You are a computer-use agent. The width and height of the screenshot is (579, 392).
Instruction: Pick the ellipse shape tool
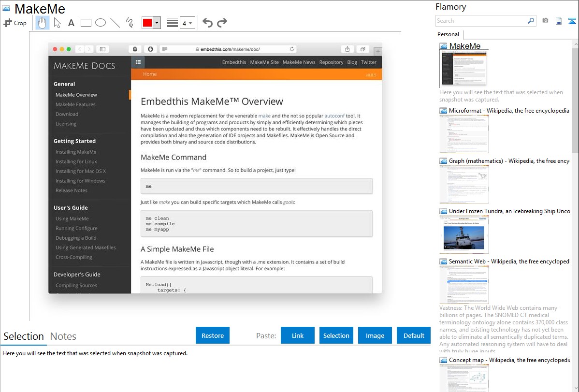101,23
